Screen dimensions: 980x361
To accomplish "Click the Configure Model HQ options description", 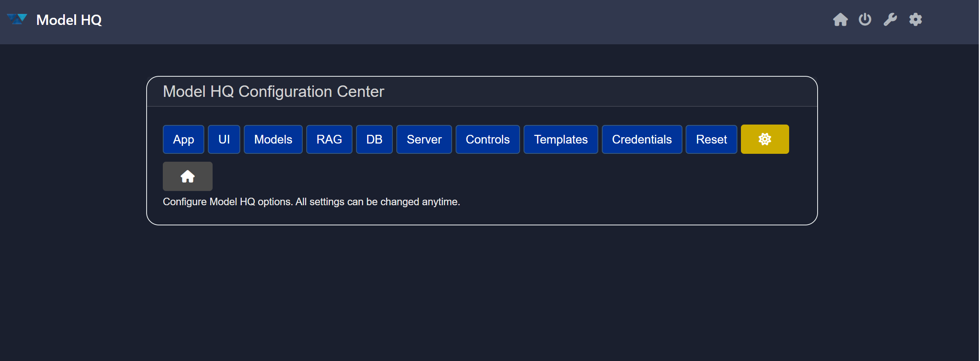I will [x=311, y=202].
